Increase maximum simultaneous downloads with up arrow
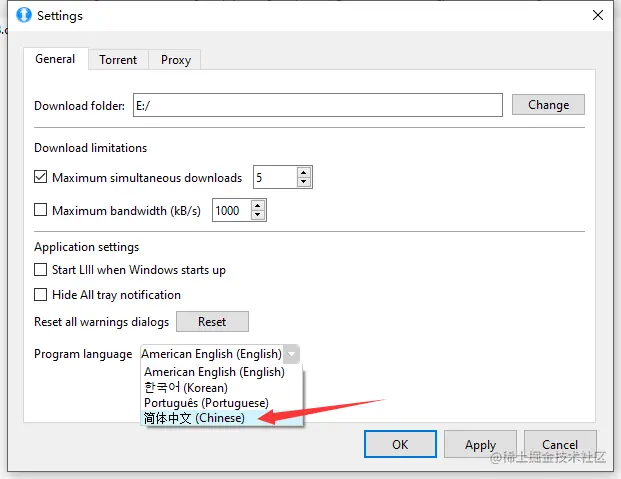The width and height of the screenshot is (621, 479). 304,172
